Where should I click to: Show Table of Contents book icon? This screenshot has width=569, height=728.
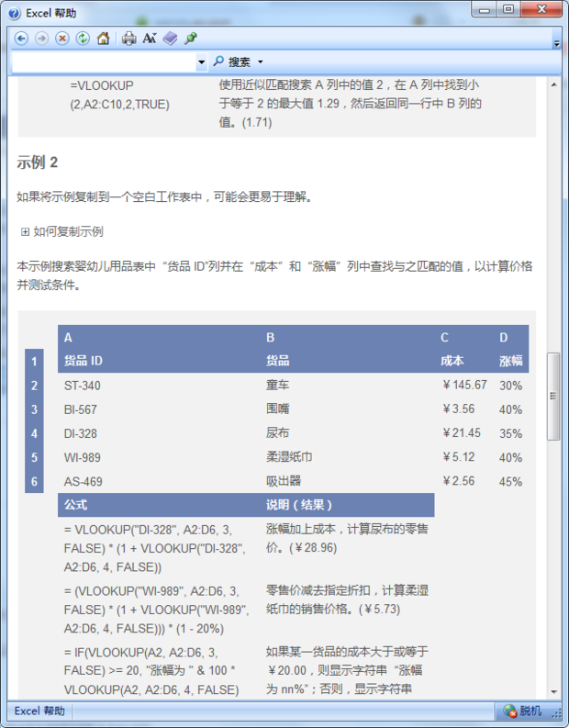[170, 38]
